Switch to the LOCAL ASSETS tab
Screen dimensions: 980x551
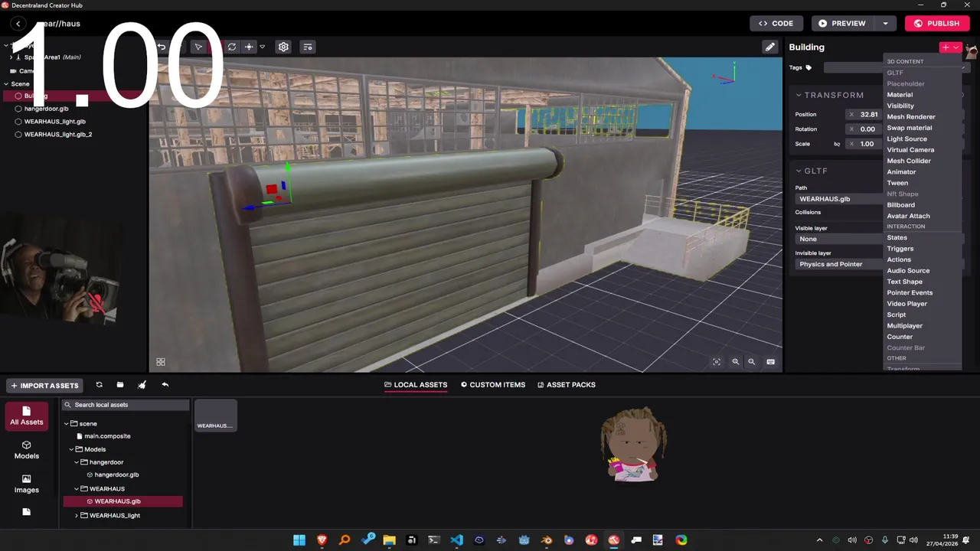tap(416, 385)
